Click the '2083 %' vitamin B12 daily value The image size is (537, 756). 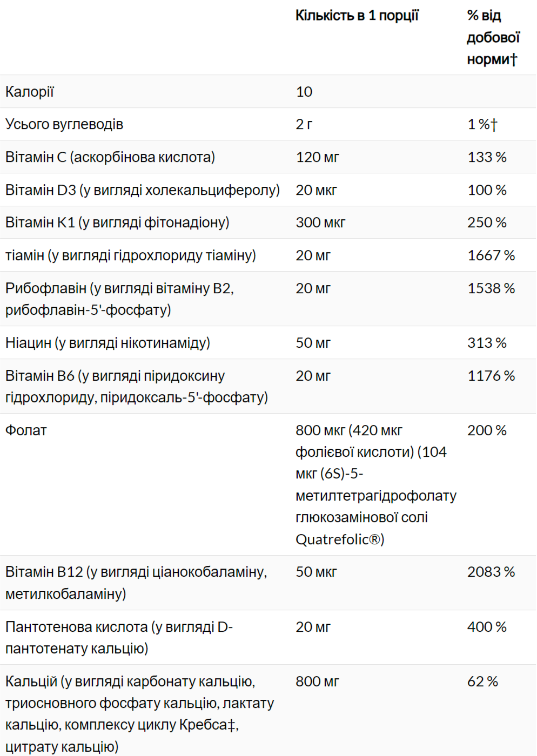click(491, 572)
